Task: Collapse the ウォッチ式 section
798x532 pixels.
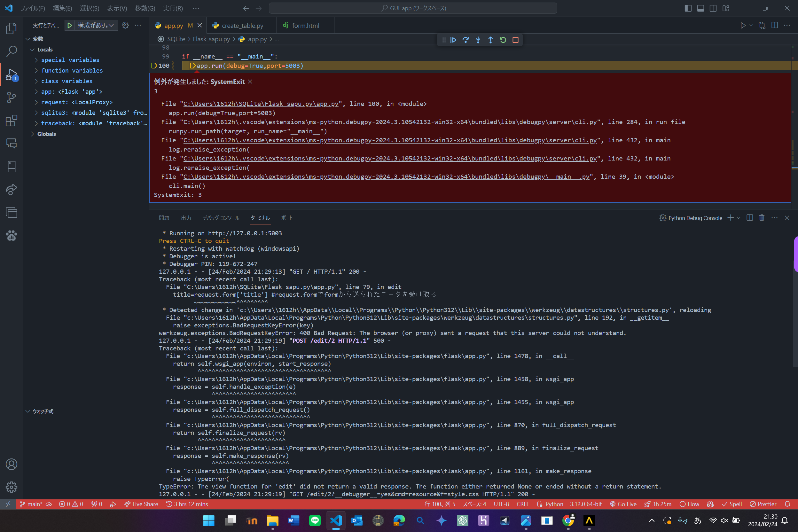Action: [x=28, y=411]
